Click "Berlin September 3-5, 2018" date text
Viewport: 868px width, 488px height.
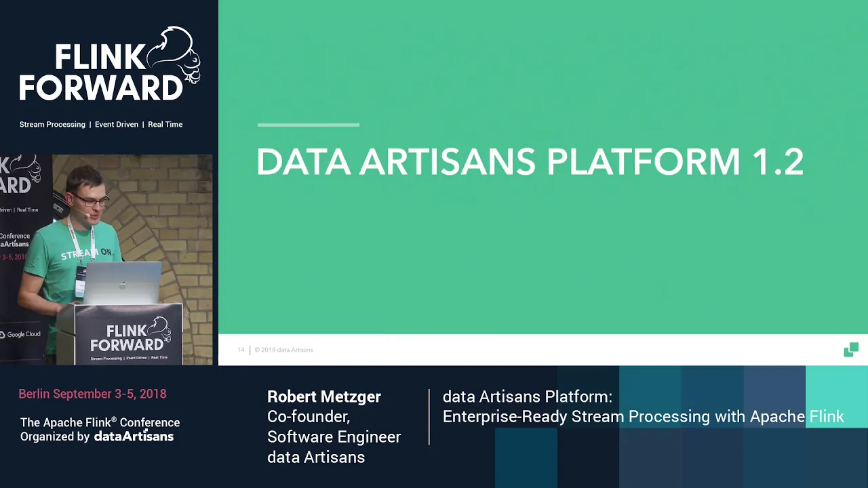pos(92,394)
